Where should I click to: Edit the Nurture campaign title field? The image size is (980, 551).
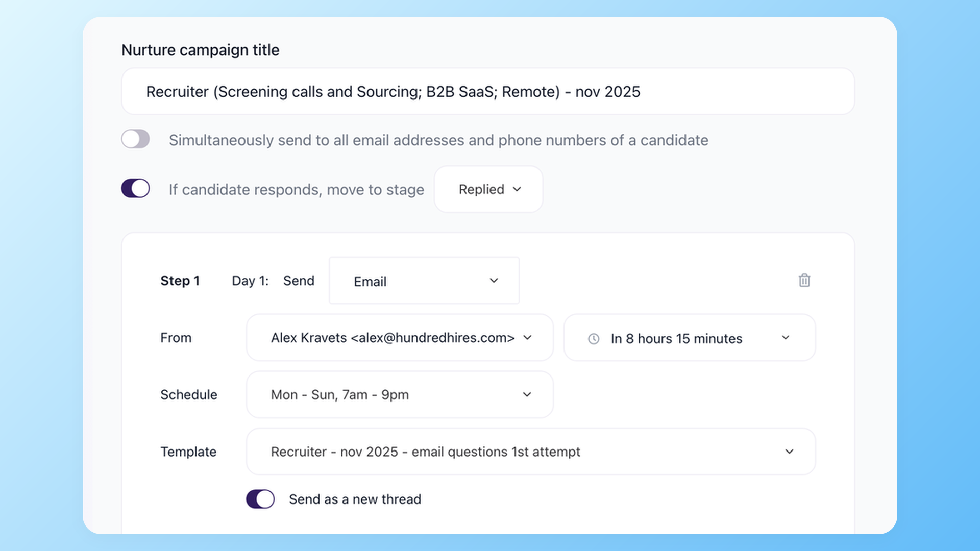(488, 92)
